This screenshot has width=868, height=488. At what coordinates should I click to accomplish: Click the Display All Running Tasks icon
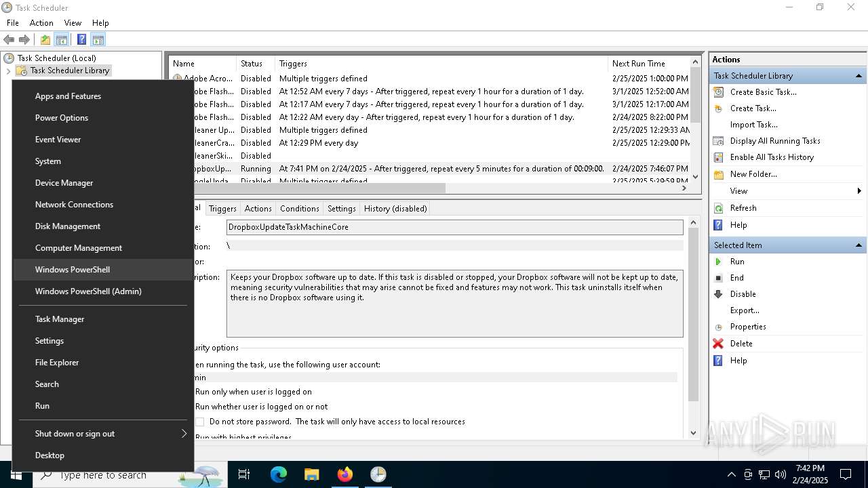tap(718, 141)
